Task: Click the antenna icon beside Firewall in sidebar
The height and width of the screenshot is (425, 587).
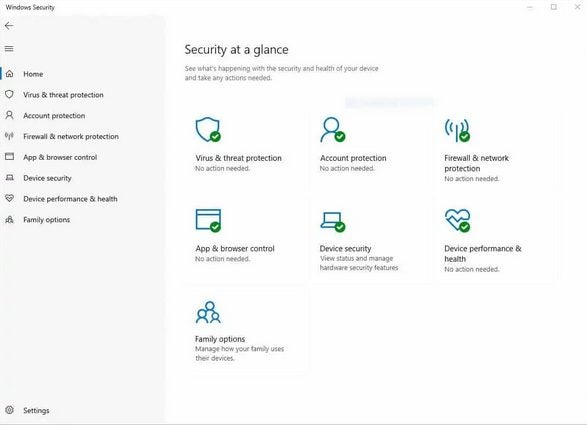Action: click(x=9, y=136)
